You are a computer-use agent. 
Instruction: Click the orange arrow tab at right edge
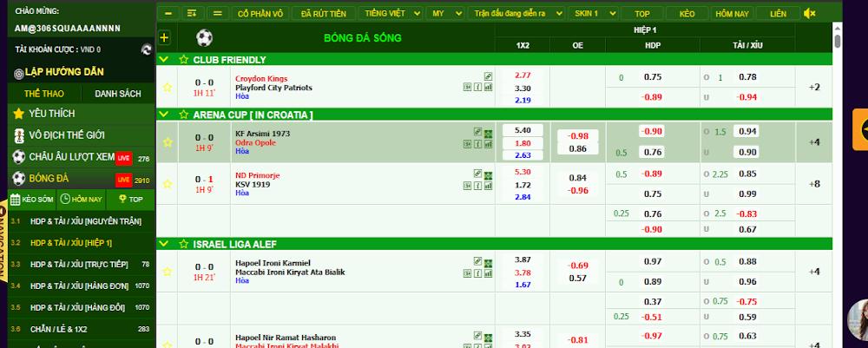pyautogui.click(x=860, y=129)
